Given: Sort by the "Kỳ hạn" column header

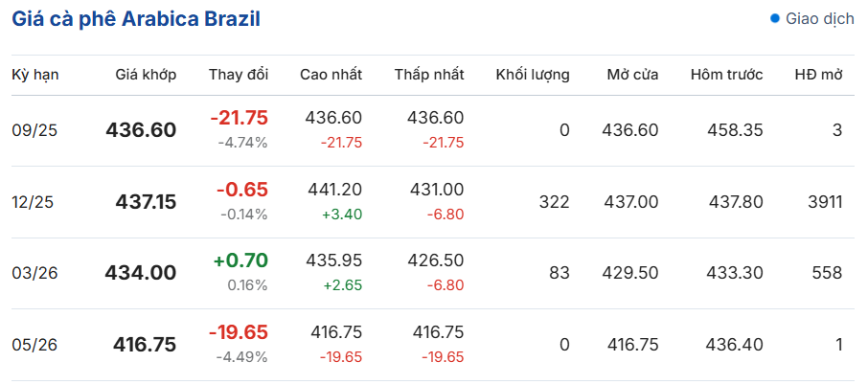Looking at the screenshot, I should click(34, 75).
